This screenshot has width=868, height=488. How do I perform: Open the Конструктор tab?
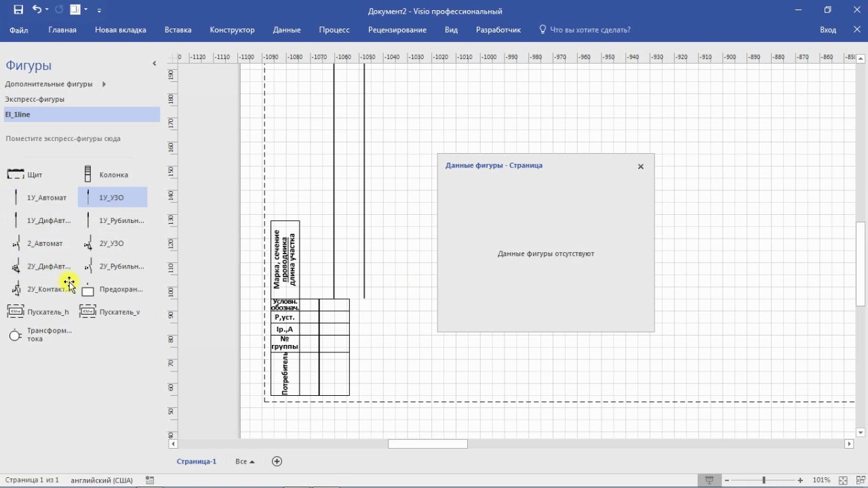click(232, 30)
